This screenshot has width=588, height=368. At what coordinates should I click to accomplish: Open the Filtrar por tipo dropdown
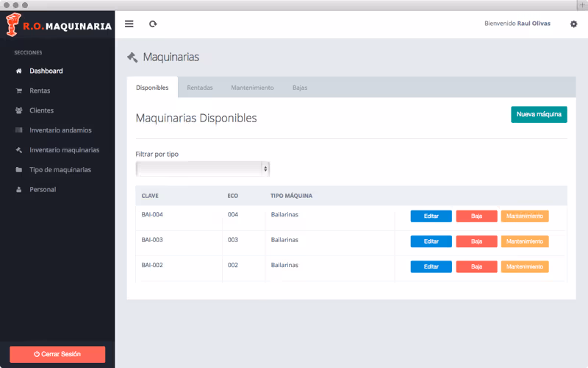pos(203,169)
